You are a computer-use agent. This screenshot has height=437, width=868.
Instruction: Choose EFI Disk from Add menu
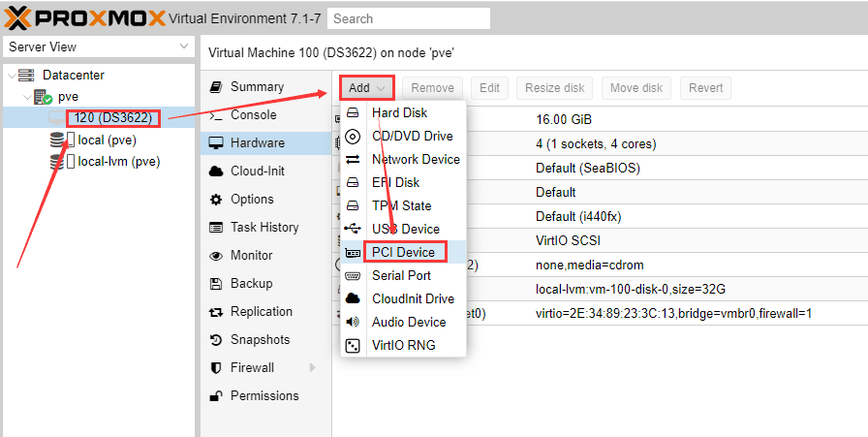pos(404,183)
